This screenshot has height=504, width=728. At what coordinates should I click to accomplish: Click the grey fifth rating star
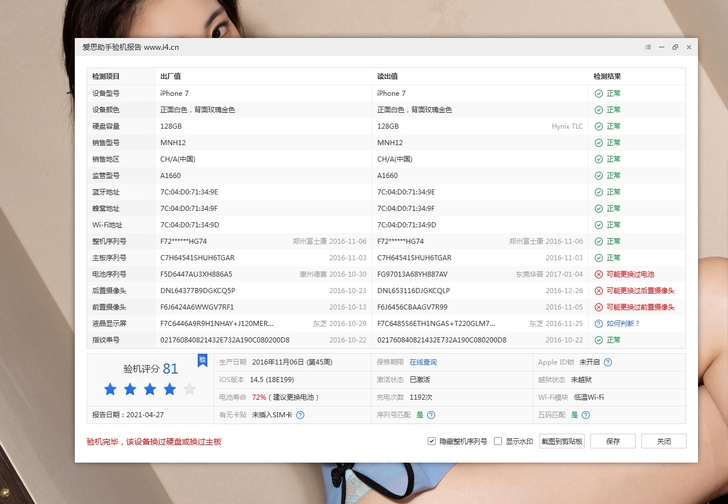189,389
